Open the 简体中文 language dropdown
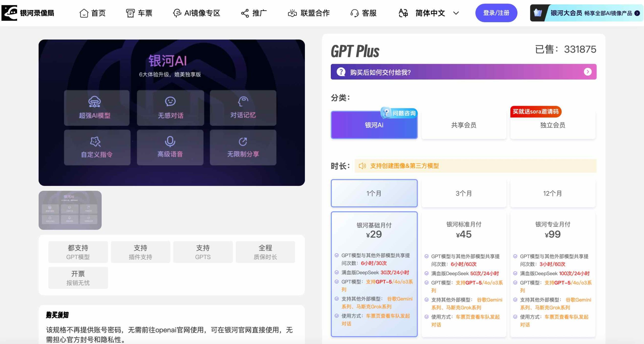644x344 pixels. (x=438, y=13)
